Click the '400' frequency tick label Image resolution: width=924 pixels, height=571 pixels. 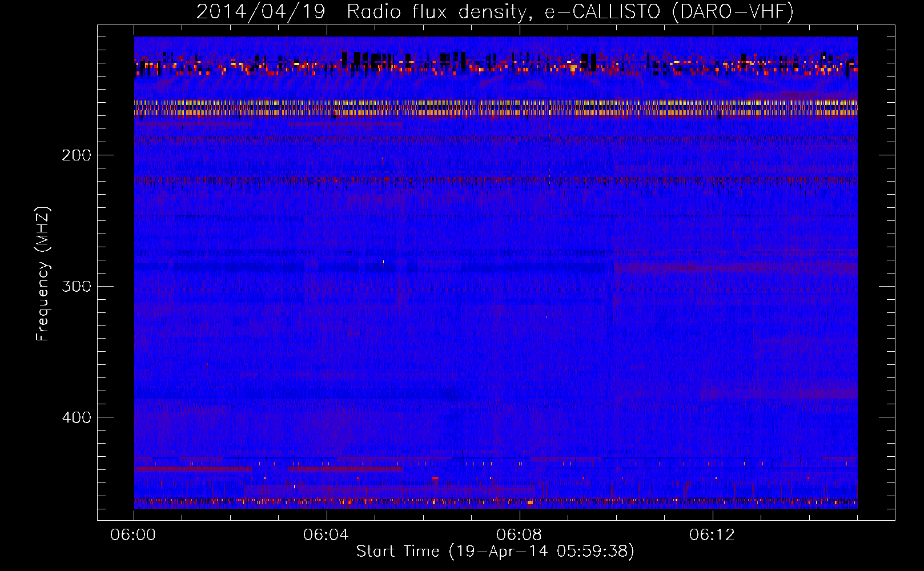pyautogui.click(x=77, y=417)
